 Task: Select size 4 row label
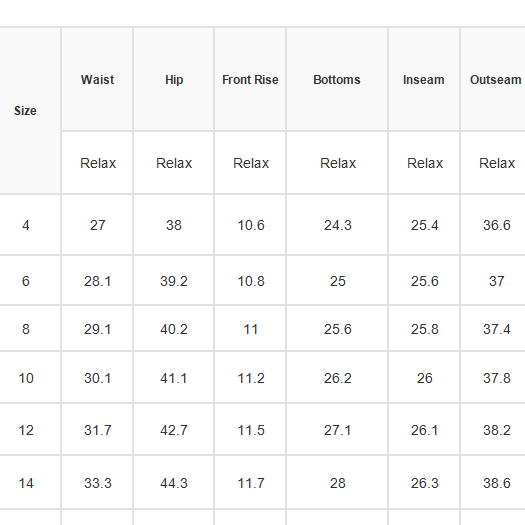(26, 225)
